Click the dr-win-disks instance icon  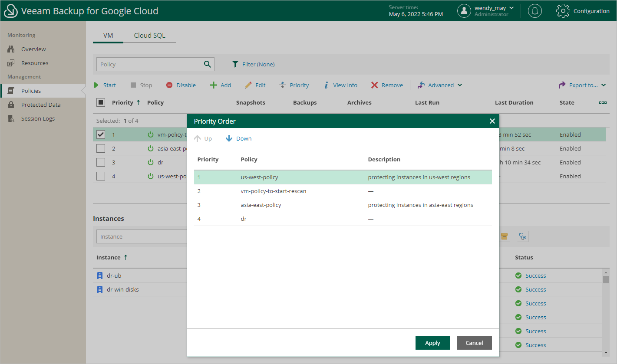100,289
